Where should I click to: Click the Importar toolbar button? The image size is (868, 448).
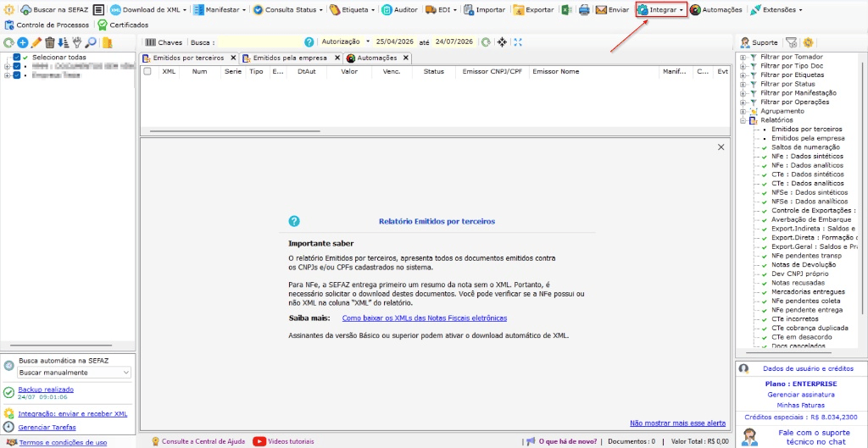coord(484,10)
